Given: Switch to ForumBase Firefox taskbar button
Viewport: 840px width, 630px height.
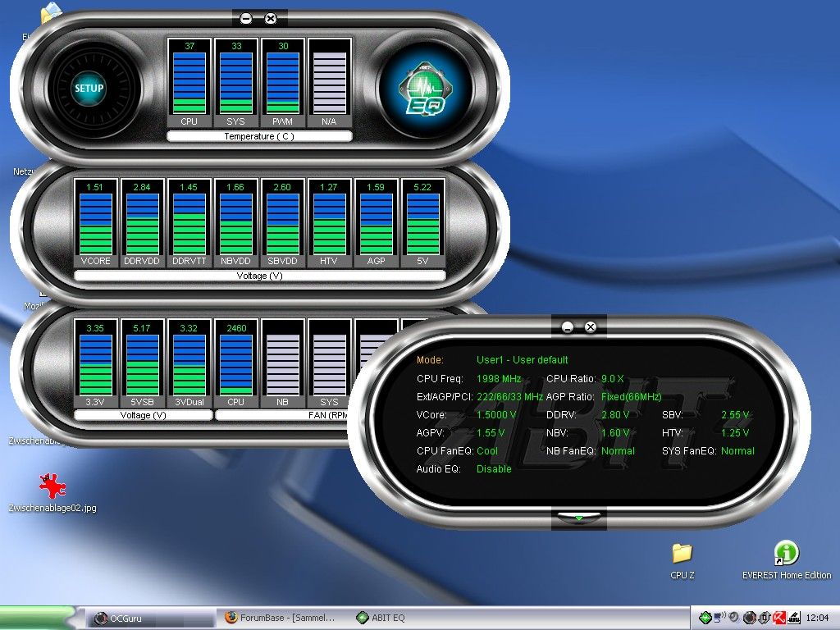Looking at the screenshot, I should point(280,619).
